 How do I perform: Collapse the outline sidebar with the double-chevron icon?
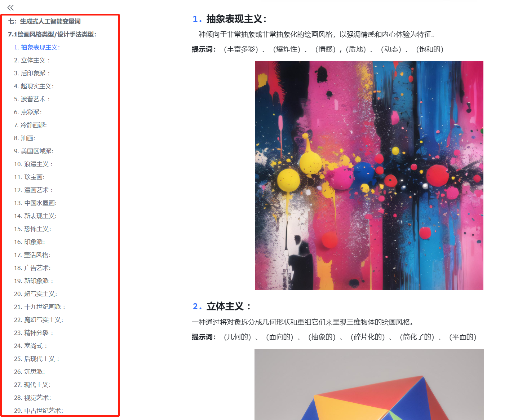10,7
